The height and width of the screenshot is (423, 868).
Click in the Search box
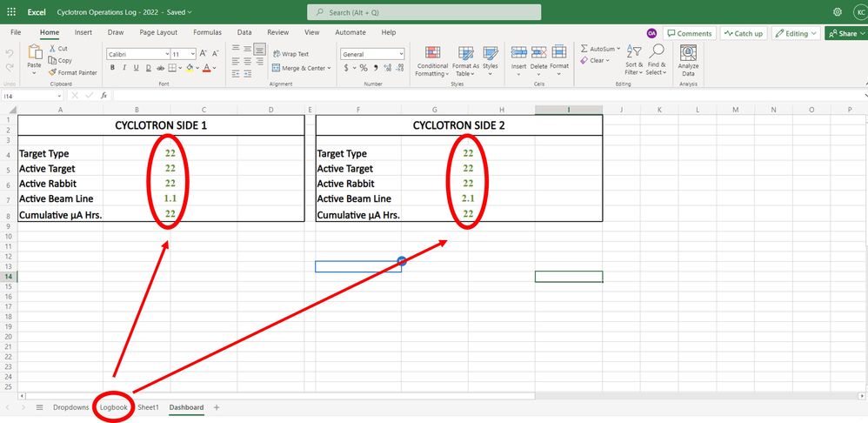(424, 12)
